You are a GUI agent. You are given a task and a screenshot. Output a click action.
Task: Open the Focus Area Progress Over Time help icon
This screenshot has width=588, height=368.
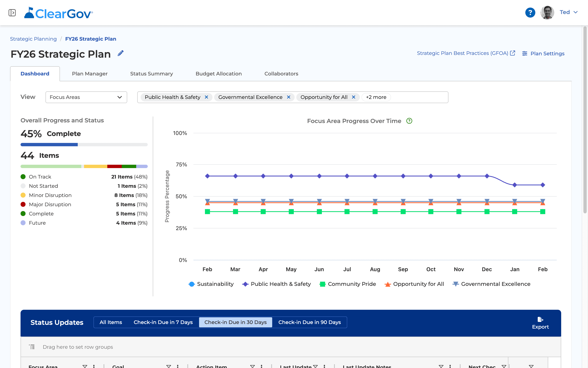pos(409,121)
